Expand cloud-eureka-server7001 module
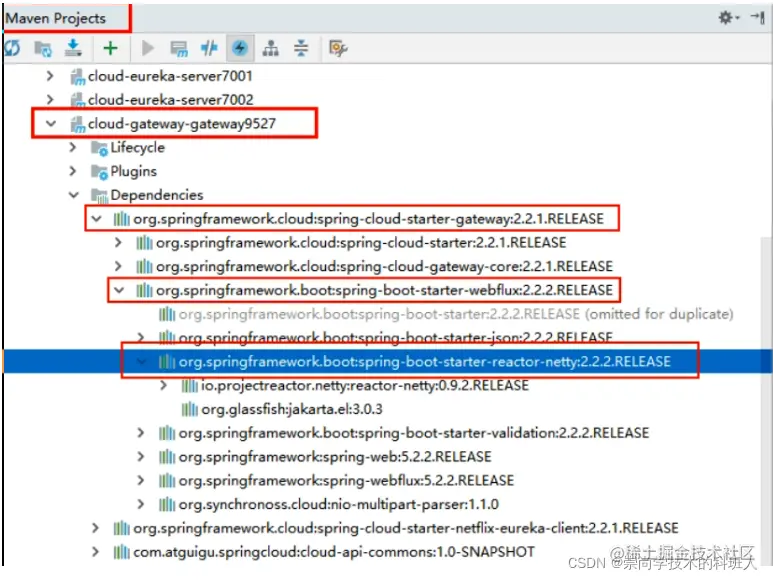Screen dimensions: 773x580 pos(50,76)
